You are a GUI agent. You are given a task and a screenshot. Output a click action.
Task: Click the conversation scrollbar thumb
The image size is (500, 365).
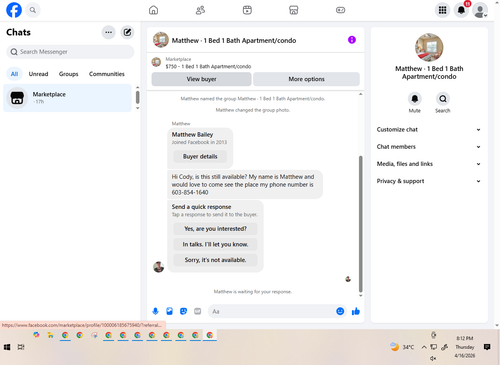(x=360, y=224)
